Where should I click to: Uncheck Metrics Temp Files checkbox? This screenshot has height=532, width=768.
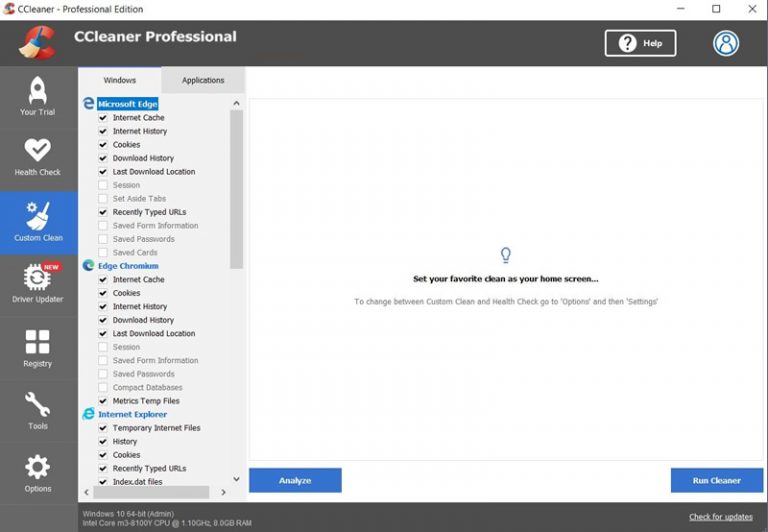click(x=103, y=401)
